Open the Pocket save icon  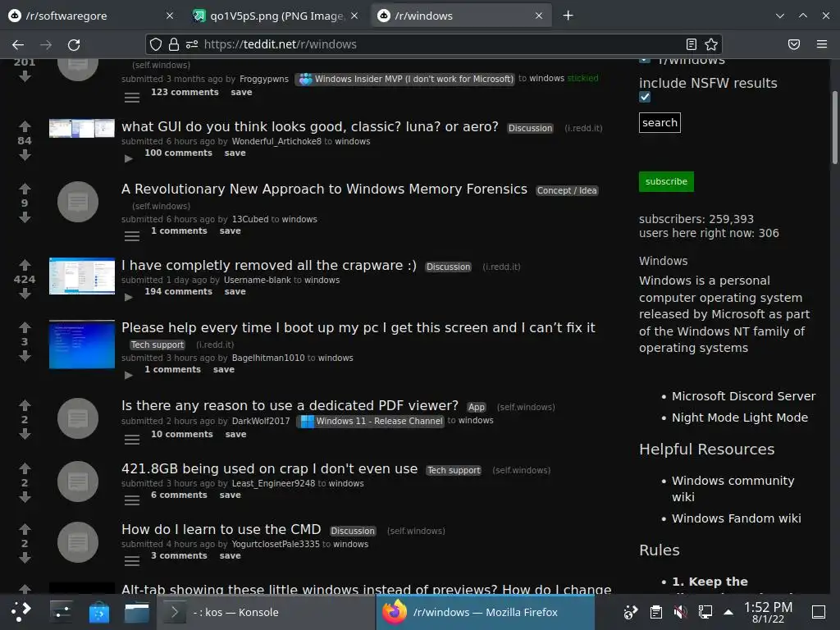pyautogui.click(x=794, y=44)
